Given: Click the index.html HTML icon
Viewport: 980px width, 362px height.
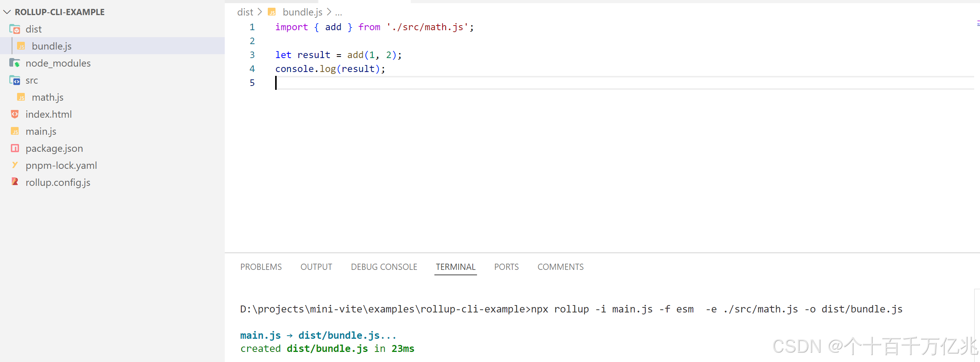Looking at the screenshot, I should (15, 114).
